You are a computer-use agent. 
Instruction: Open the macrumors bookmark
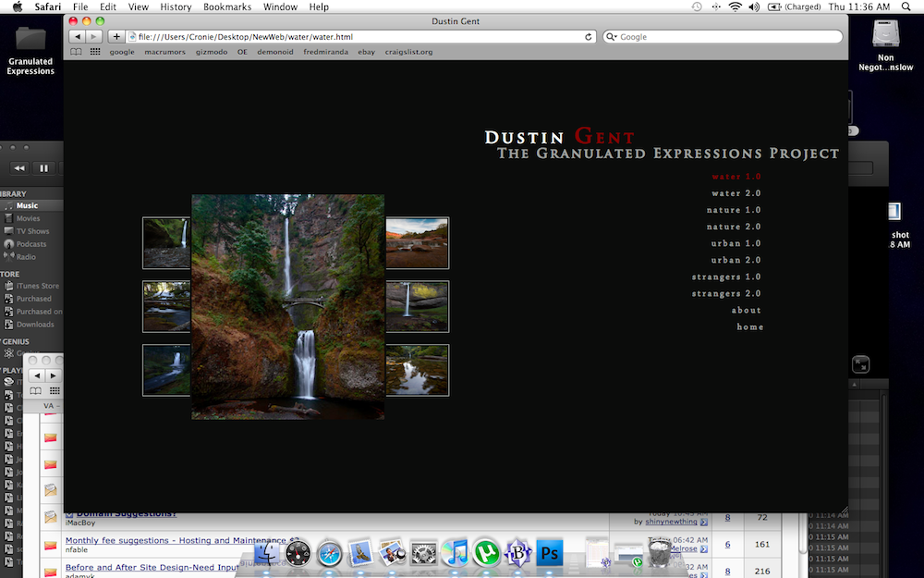[x=165, y=52]
